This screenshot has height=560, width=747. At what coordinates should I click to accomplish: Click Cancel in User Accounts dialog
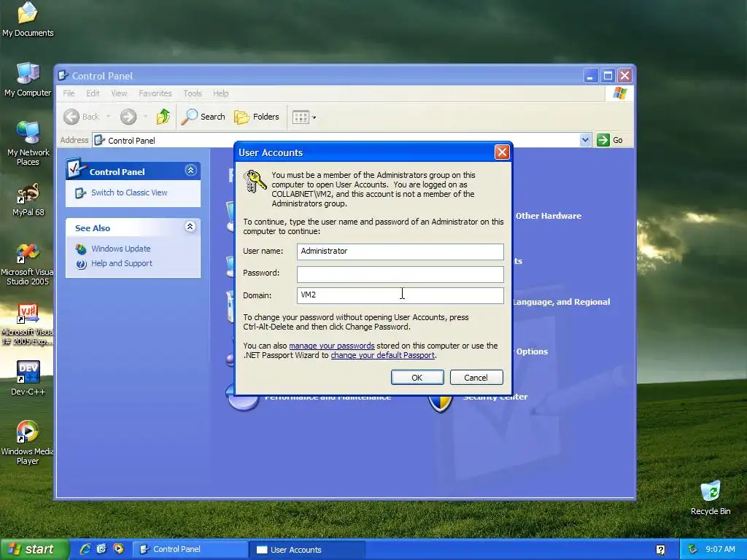click(x=476, y=378)
